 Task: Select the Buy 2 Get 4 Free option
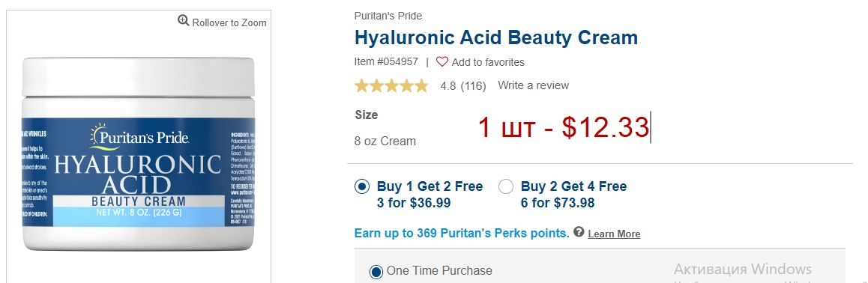(505, 187)
